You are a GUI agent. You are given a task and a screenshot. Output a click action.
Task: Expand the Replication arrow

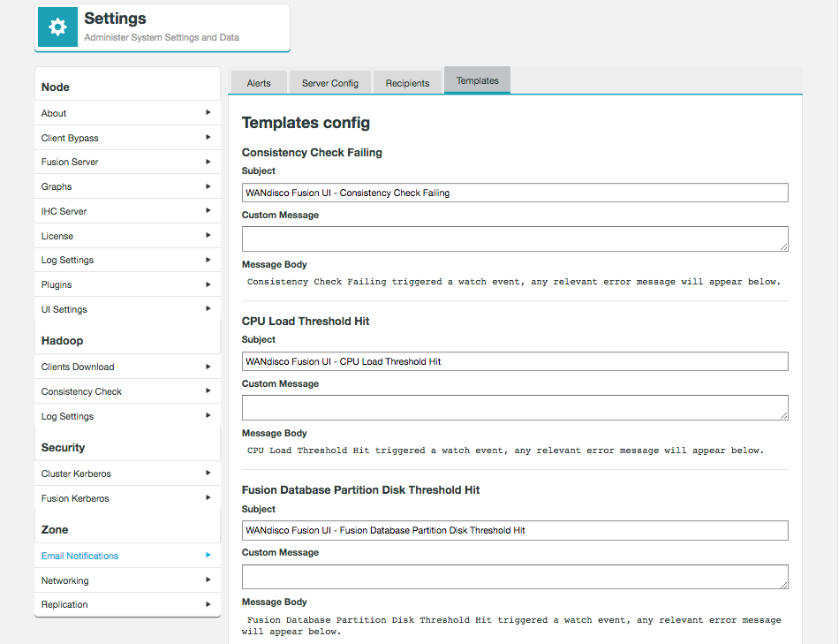pos(208,604)
